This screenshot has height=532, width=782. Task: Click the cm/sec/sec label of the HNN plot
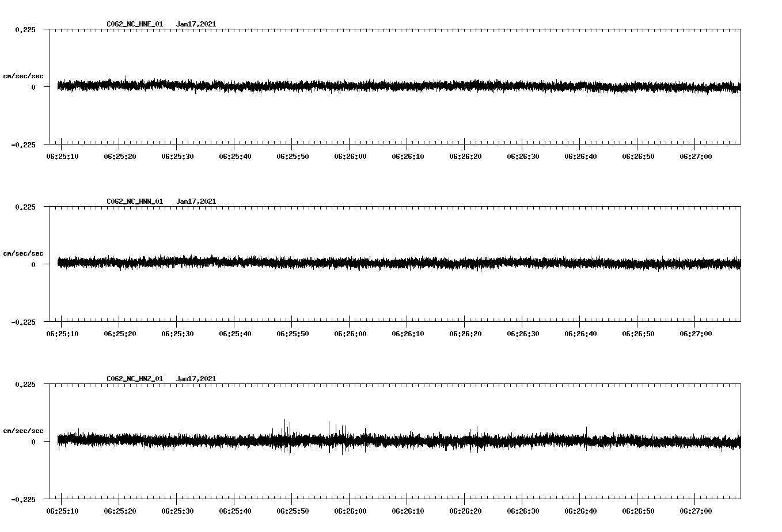pyautogui.click(x=24, y=253)
